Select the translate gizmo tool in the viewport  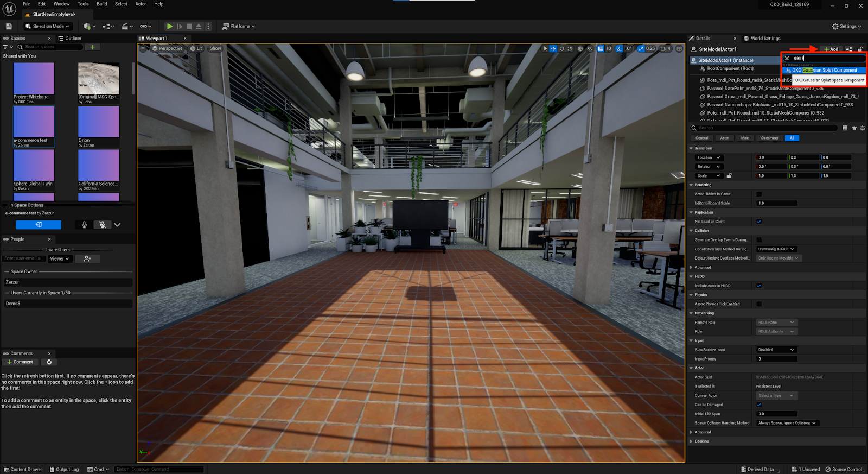[x=553, y=49]
